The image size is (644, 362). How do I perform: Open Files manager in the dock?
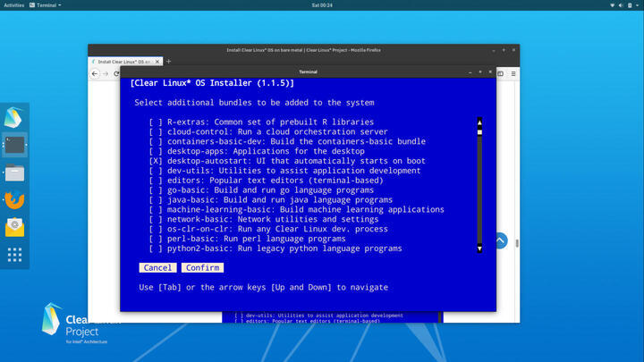pyautogui.click(x=15, y=173)
